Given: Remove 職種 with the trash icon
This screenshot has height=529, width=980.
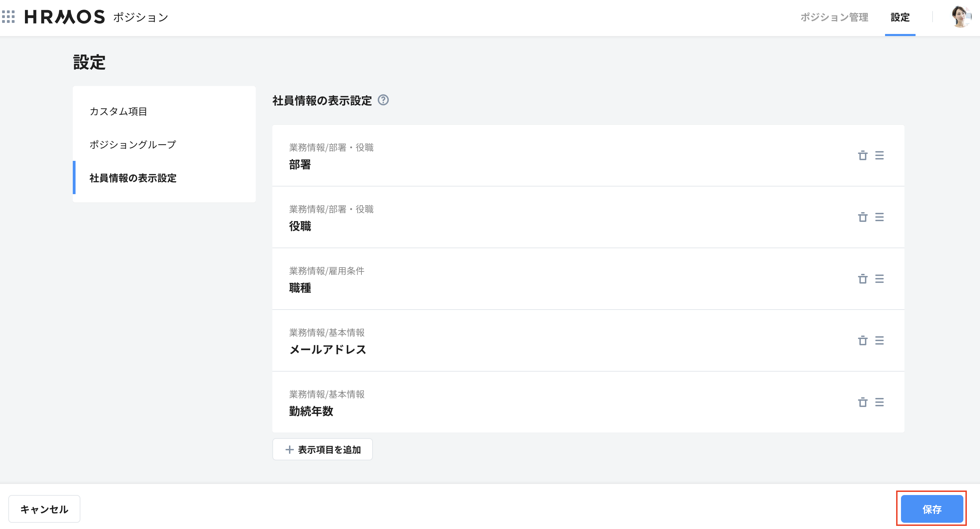Looking at the screenshot, I should (x=863, y=279).
